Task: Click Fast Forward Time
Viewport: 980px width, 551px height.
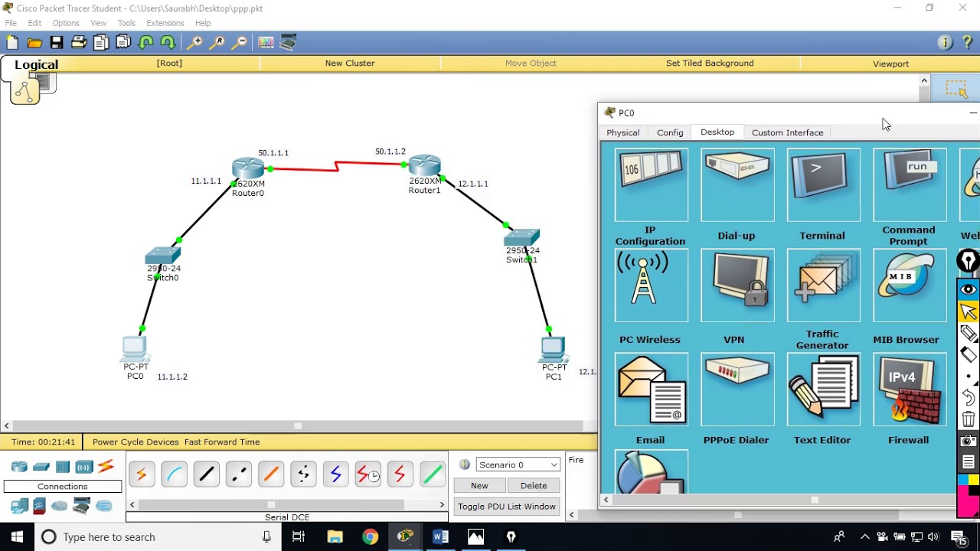Action: click(222, 442)
